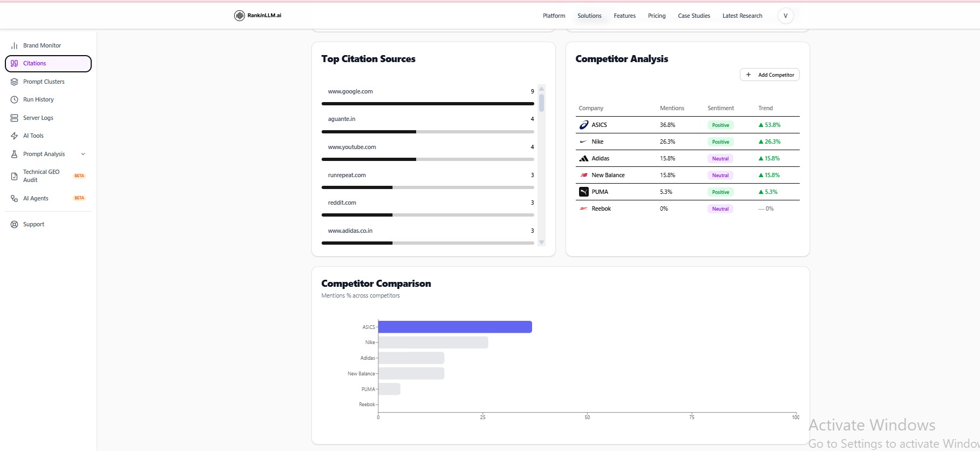Go to the Pricing page
This screenshot has width=980, height=451.
657,16
